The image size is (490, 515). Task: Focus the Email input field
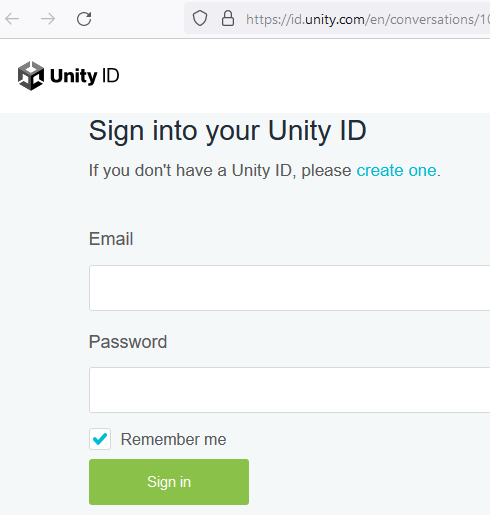point(289,288)
